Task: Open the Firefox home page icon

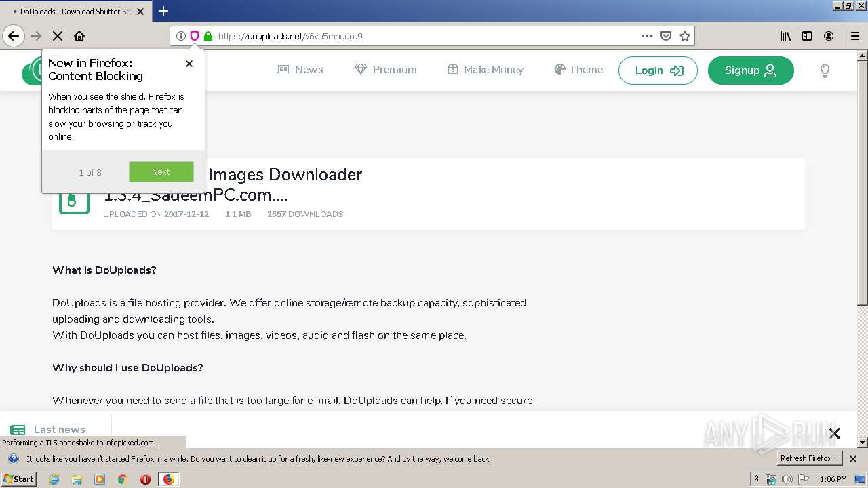Action: (x=79, y=36)
